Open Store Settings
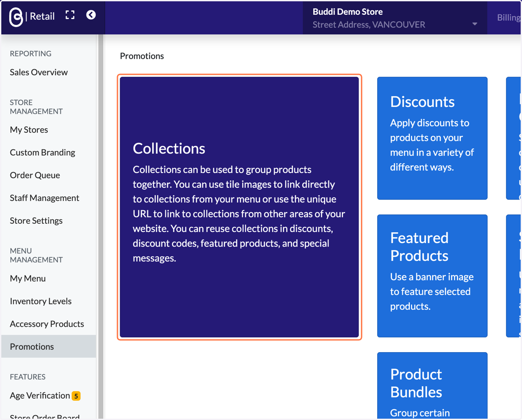 point(36,220)
